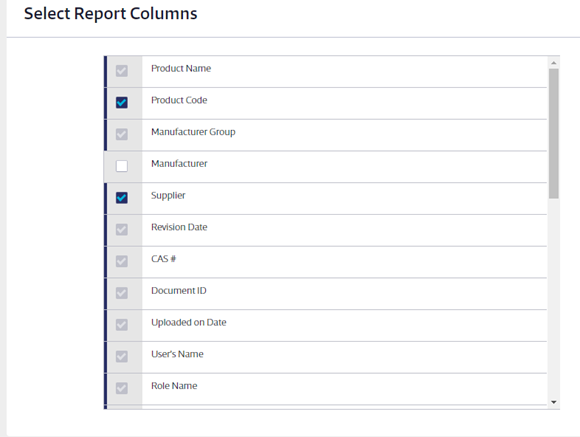The image size is (580, 437).
Task: Uncheck the Supplier checkbox
Action: [x=122, y=198]
